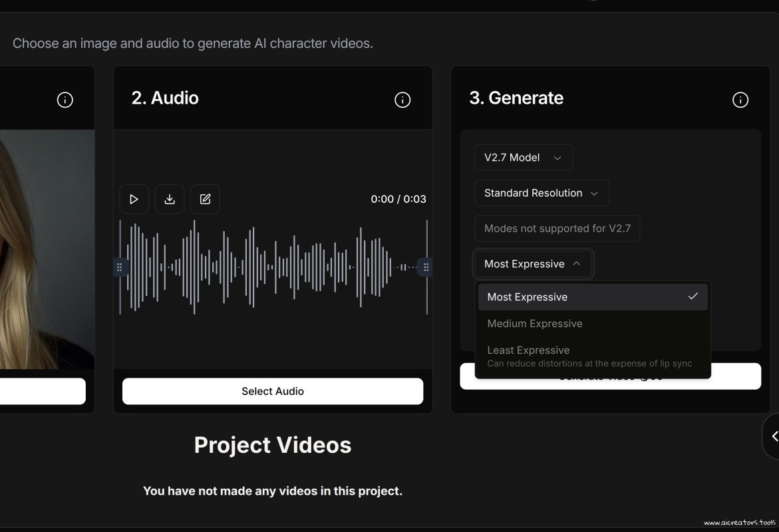Click the edit audio pencil icon

pos(205,199)
